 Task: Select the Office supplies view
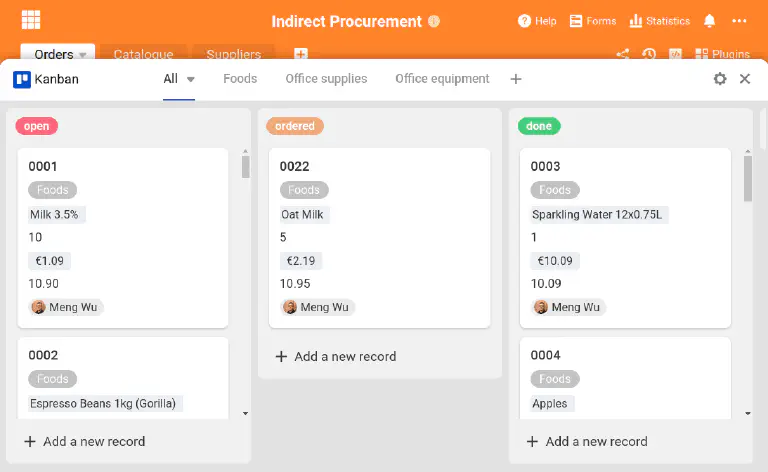pyautogui.click(x=326, y=79)
